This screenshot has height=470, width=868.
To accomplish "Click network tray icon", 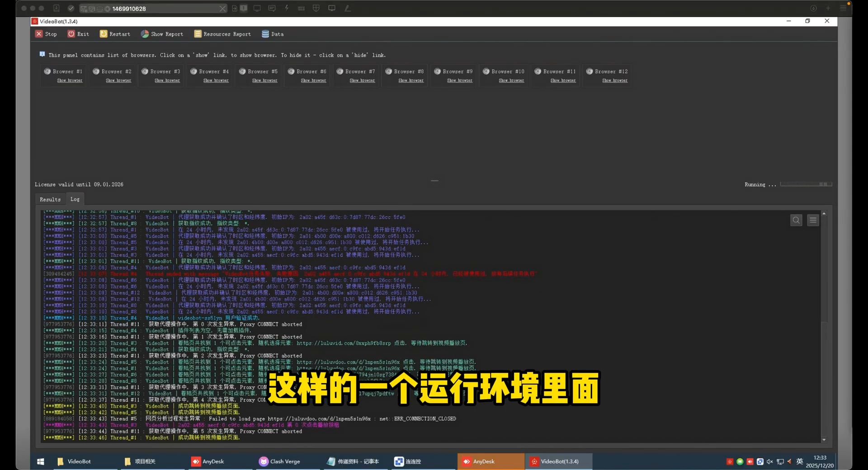I will pos(780,461).
